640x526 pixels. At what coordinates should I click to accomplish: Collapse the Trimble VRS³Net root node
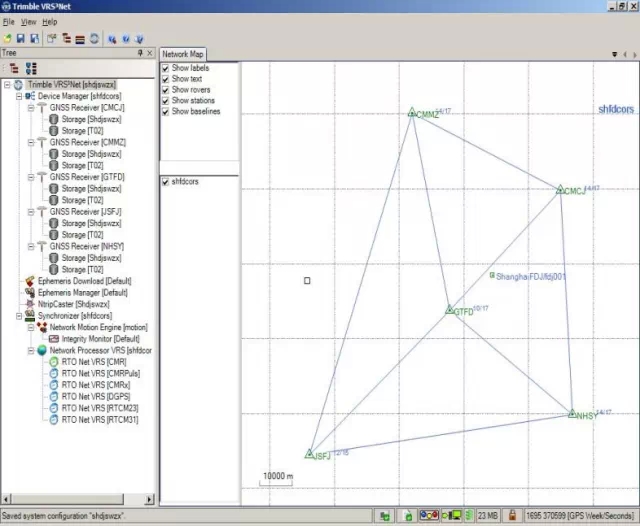click(7, 85)
